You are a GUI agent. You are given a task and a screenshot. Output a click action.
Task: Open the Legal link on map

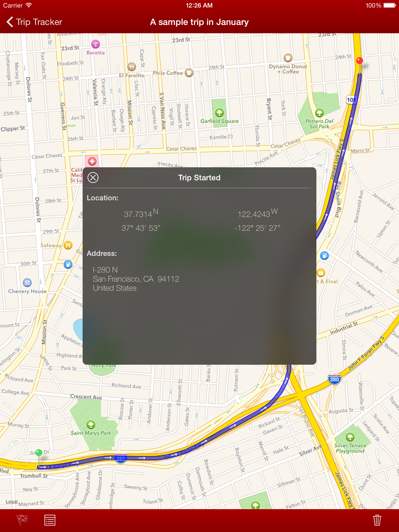click(x=12, y=502)
